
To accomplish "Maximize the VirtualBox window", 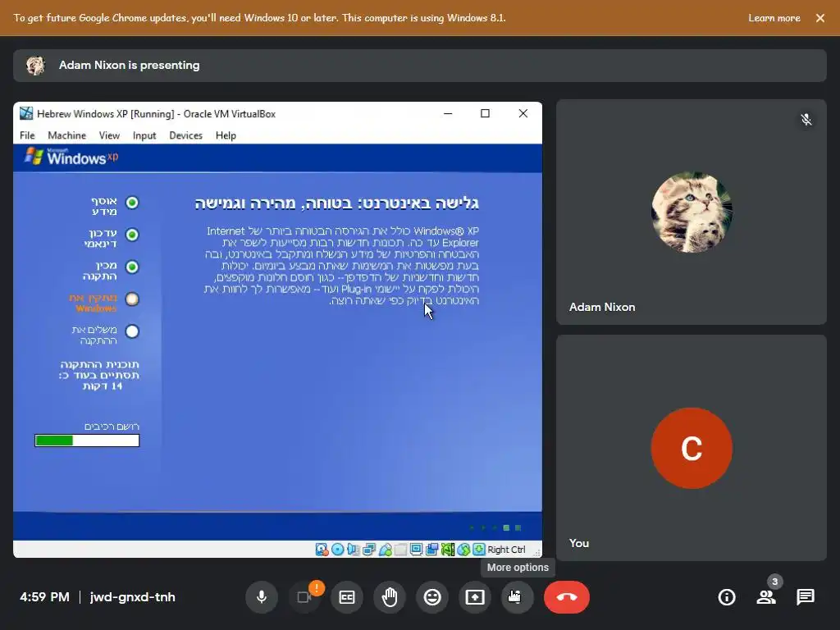I will [x=485, y=113].
